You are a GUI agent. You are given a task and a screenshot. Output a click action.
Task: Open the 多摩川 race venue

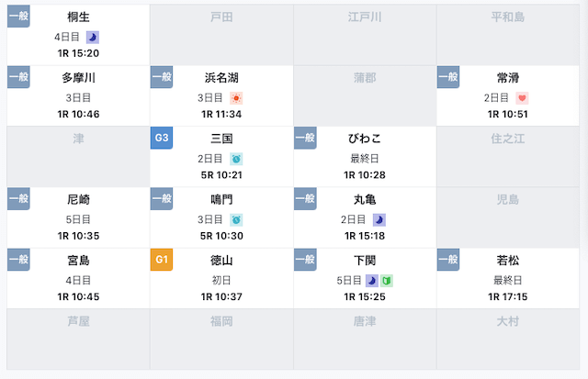pos(78,95)
